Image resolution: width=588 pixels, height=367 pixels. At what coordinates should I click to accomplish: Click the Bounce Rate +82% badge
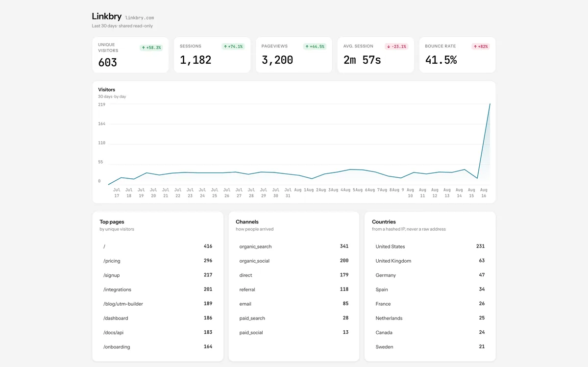pyautogui.click(x=481, y=47)
